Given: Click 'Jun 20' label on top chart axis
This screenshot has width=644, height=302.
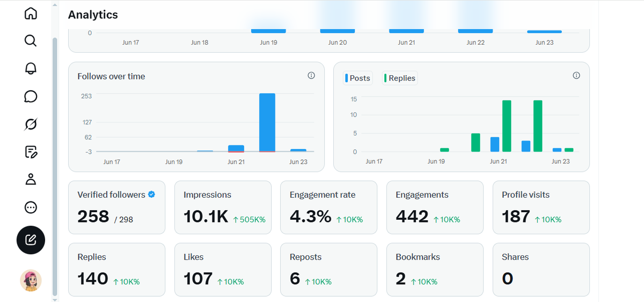Looking at the screenshot, I should 338,42.
